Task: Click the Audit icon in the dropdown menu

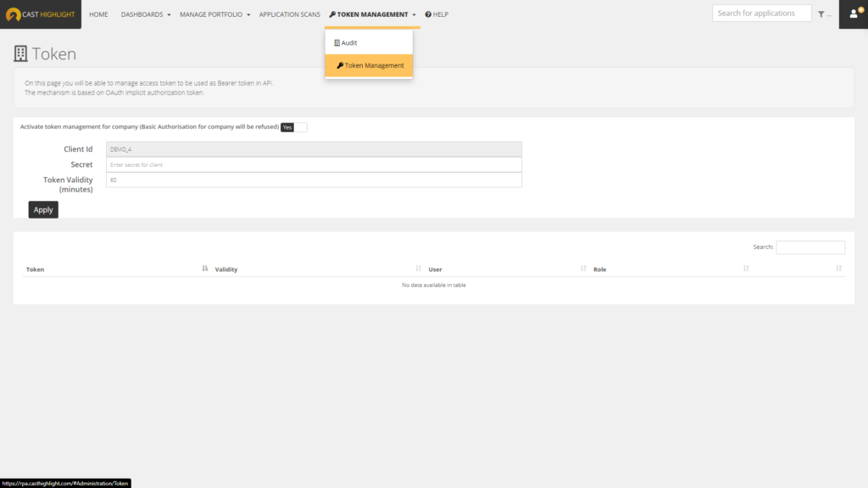Action: coord(337,42)
